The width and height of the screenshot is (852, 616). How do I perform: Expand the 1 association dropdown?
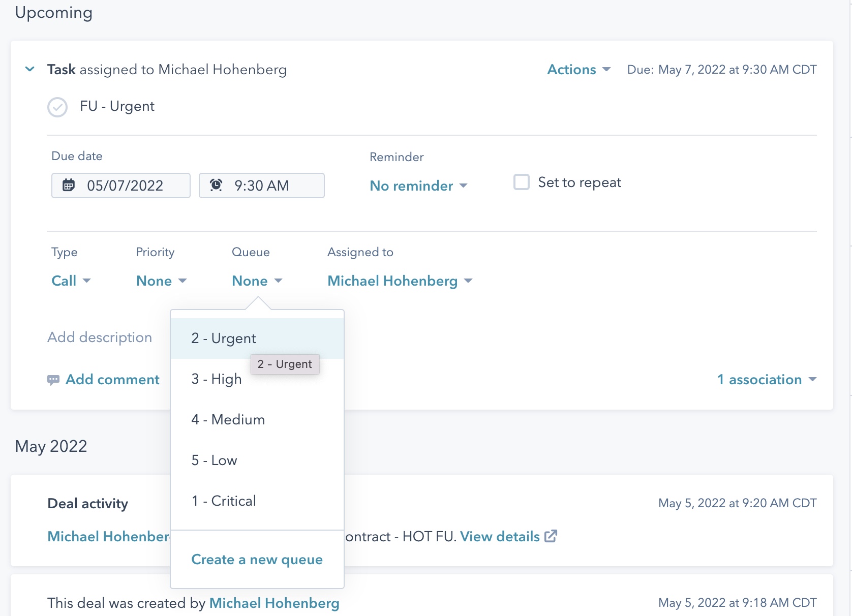[767, 380]
